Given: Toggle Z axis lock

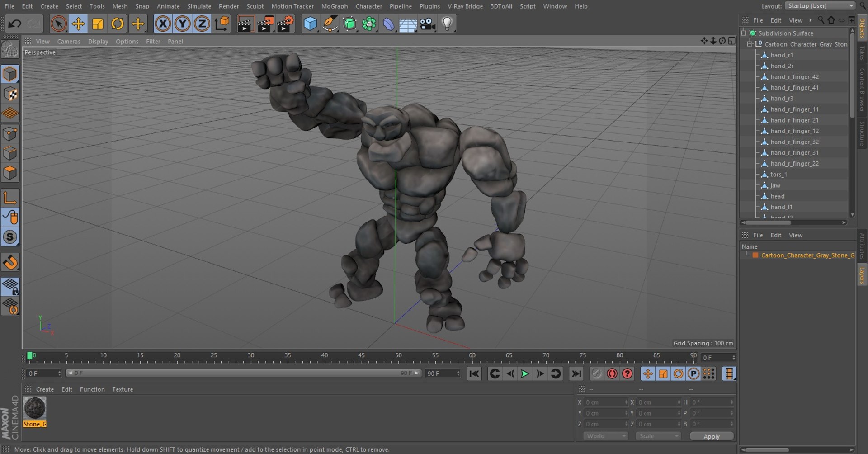Looking at the screenshot, I should point(202,24).
